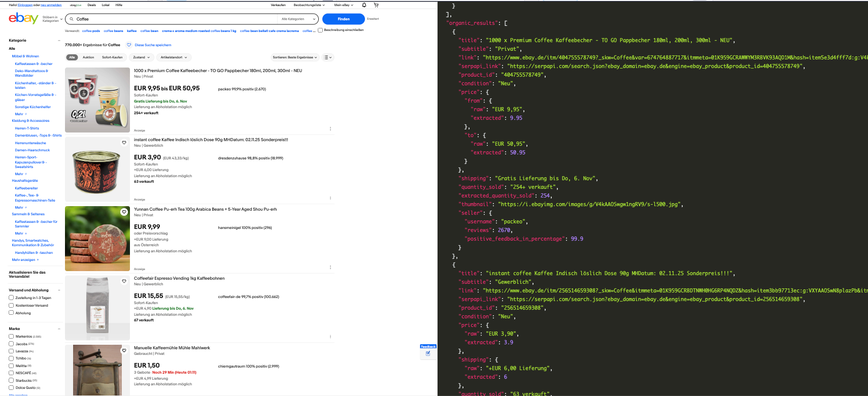Check the 'Jacobs' brand filter

[x=11, y=344]
